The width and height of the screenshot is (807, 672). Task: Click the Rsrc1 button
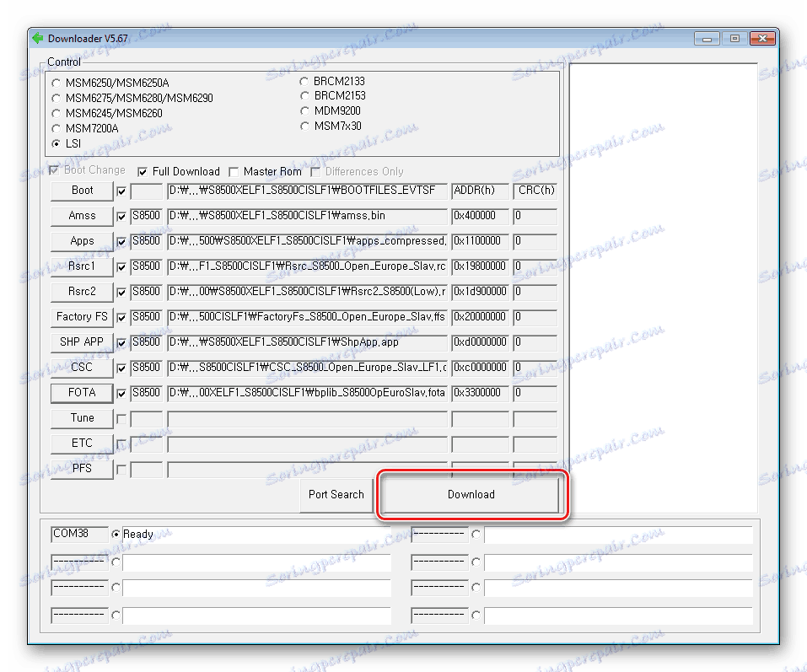pyautogui.click(x=82, y=266)
